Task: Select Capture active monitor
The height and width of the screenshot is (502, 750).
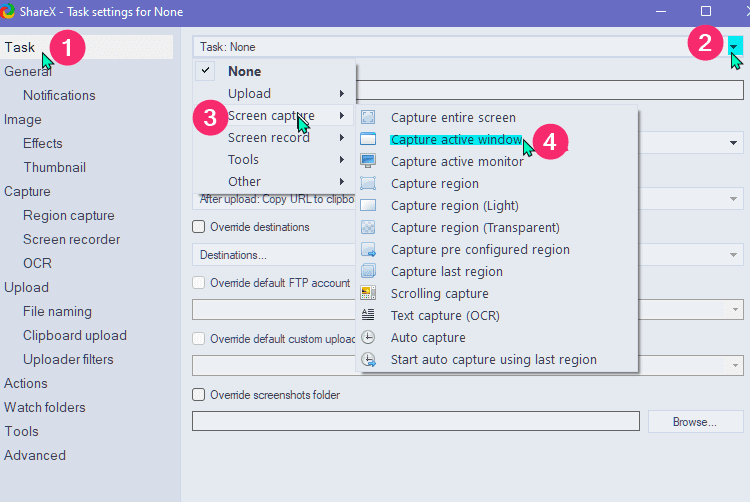Action: tap(497, 161)
